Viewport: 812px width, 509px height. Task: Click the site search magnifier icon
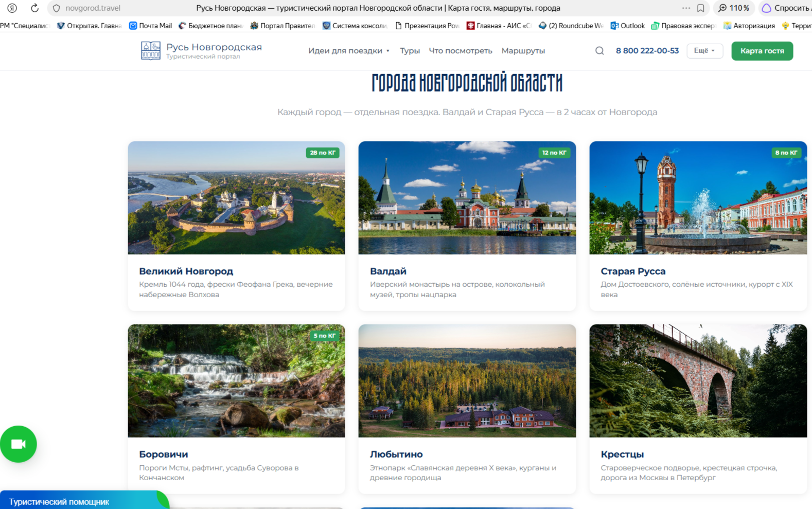click(599, 51)
